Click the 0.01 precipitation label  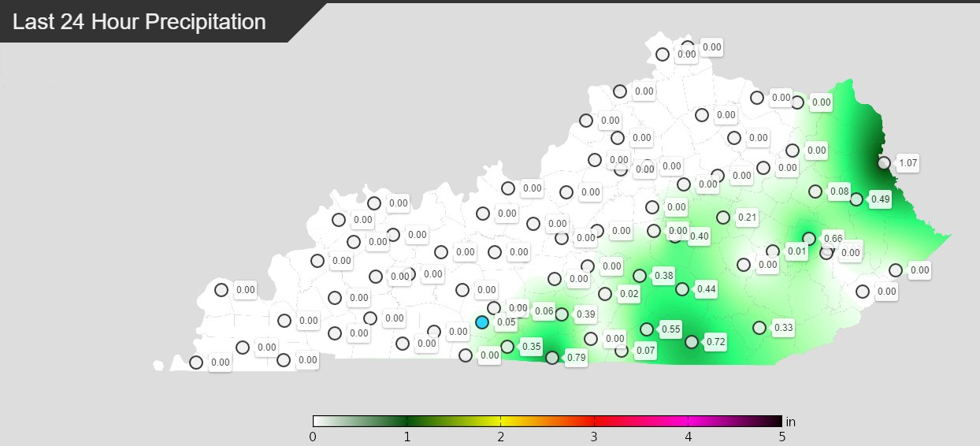click(797, 252)
